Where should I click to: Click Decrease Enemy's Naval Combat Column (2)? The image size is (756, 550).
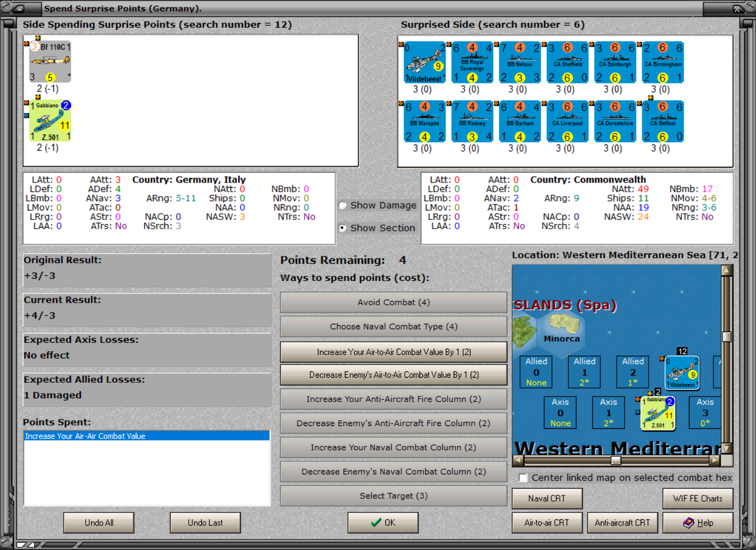tap(393, 472)
